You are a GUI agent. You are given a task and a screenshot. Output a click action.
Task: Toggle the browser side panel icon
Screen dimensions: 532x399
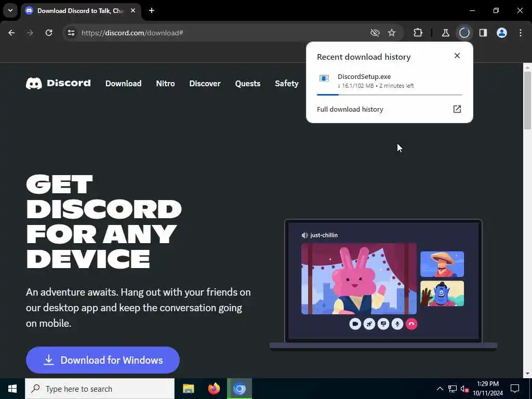click(483, 33)
